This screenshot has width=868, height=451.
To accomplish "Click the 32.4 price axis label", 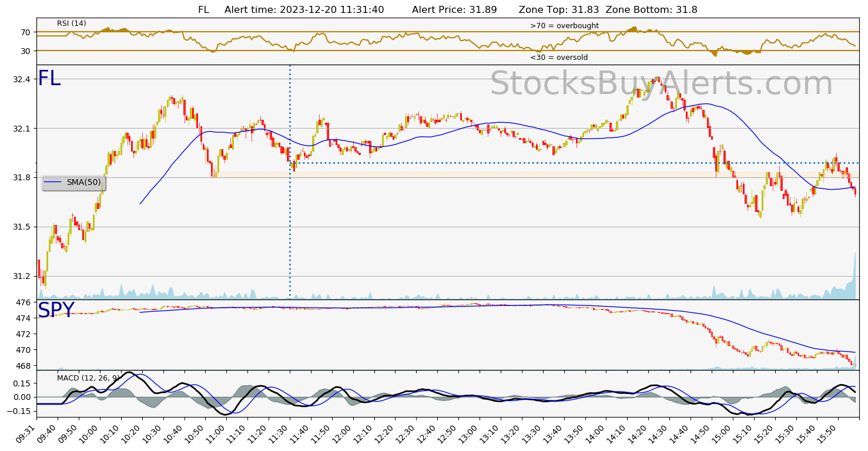I will [x=22, y=79].
